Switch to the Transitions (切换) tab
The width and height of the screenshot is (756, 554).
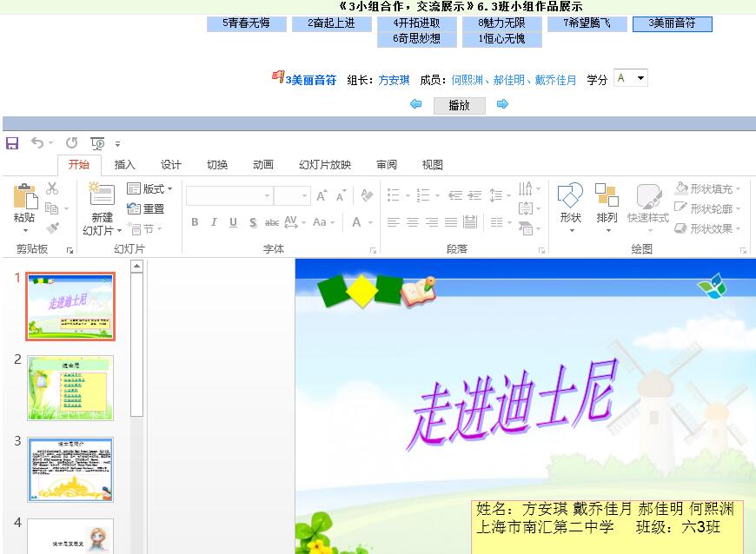coord(217,165)
